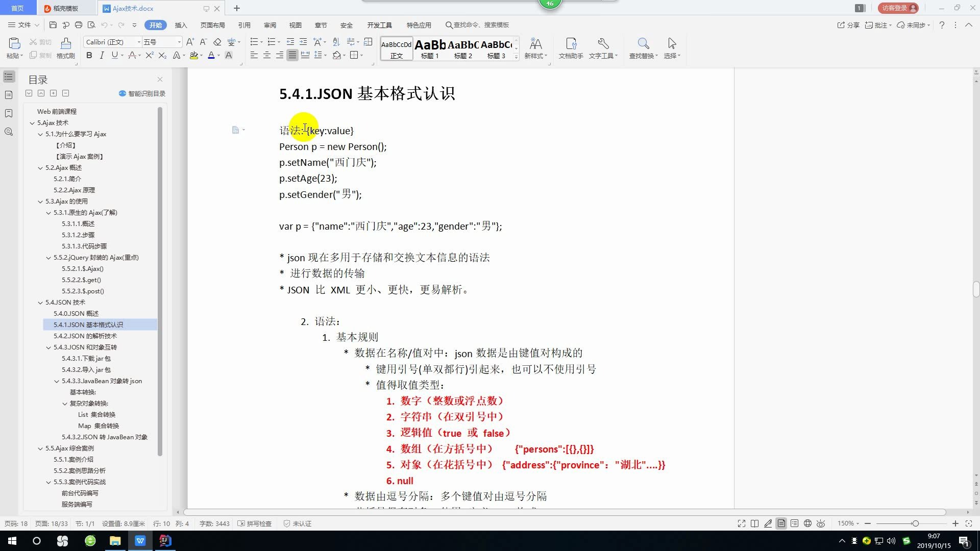This screenshot has height=551, width=980.
Task: Open the 审阅 (Review) ribbon tab
Action: (270, 25)
